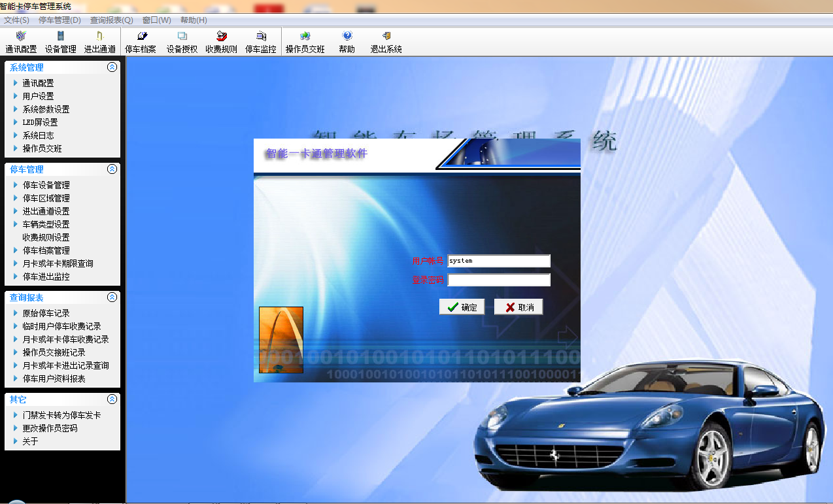Image resolution: width=833 pixels, height=504 pixels.
Task: Open the 文件(S) menu
Action: click(17, 20)
